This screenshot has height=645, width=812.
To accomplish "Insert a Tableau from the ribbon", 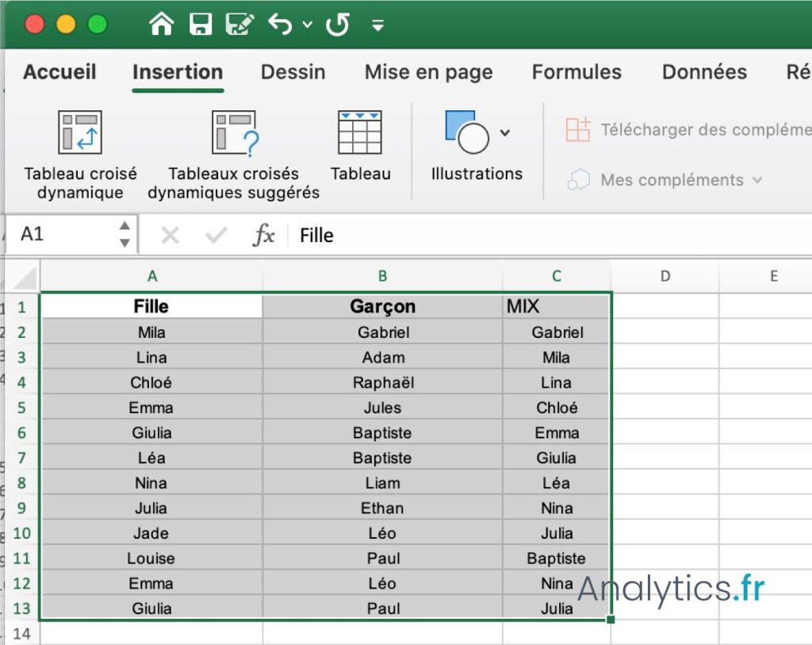I will [x=361, y=147].
